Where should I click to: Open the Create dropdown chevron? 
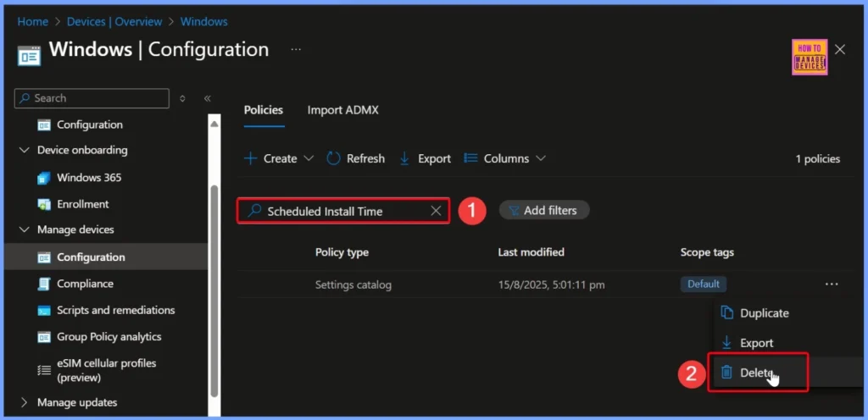pyautogui.click(x=309, y=158)
